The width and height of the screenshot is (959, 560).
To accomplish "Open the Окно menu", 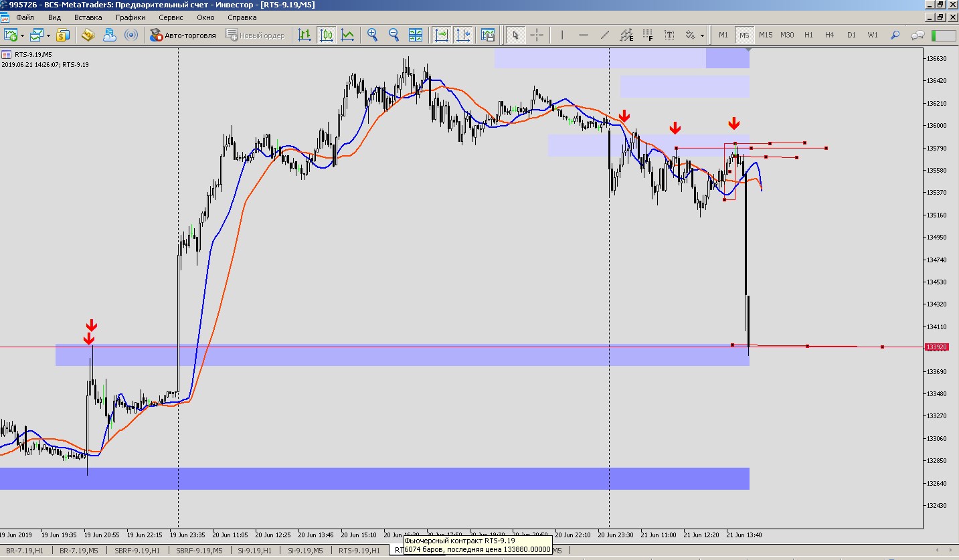I will 206,17.
